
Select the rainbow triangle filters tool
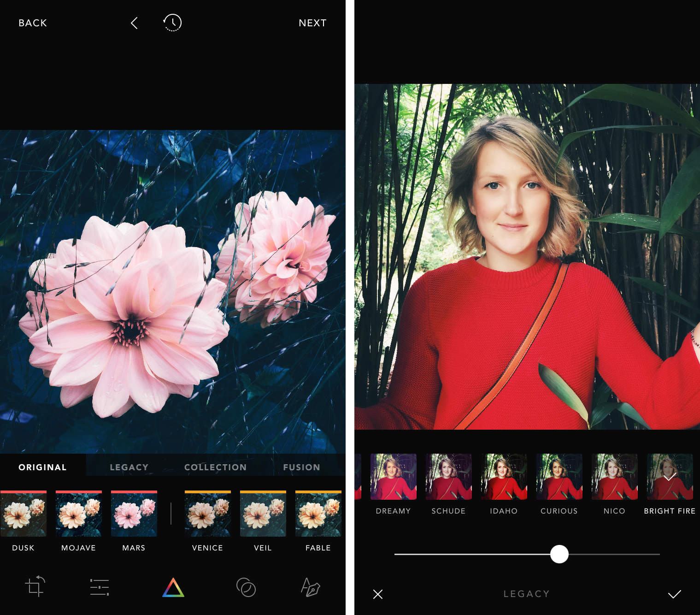click(173, 587)
